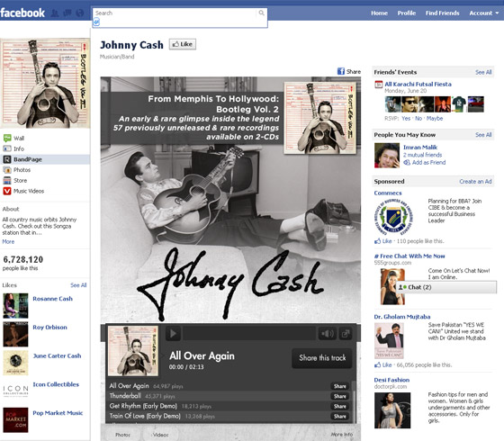Like the Johnny Cash page
504x441 pixels.
(x=182, y=44)
